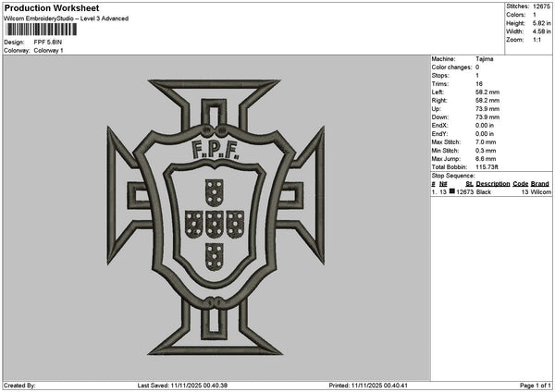Image resolution: width=555 pixels, height=392 pixels.
Task: Click the FPF crest embroidery design preview
Action: [x=216, y=217]
